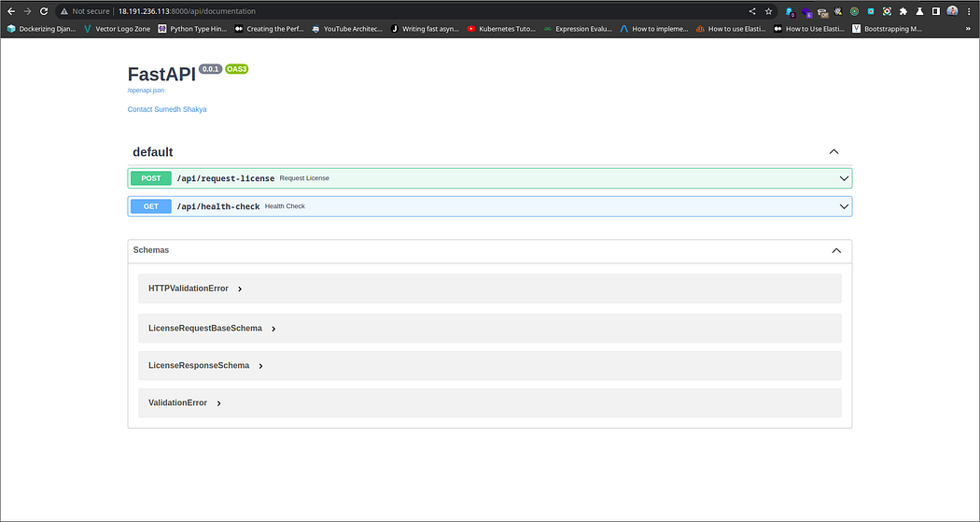Screen dimensions: 980x522
Task: Bookmark this page with the star
Action: click(x=769, y=11)
